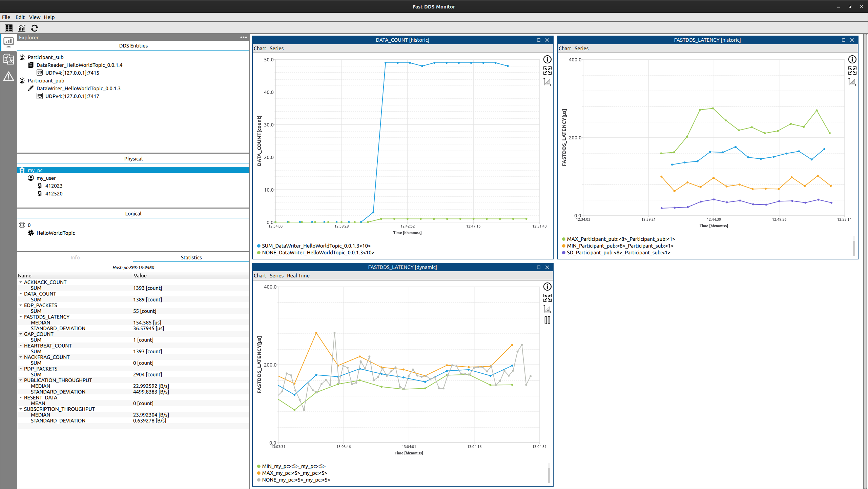
Task: Switch to the Info tab
Action: click(75, 257)
